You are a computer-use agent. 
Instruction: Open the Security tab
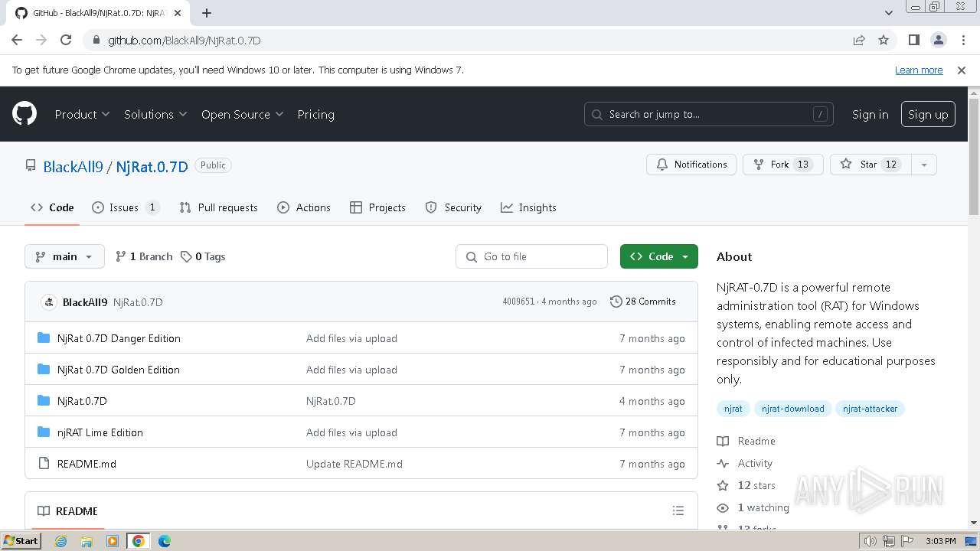click(453, 207)
